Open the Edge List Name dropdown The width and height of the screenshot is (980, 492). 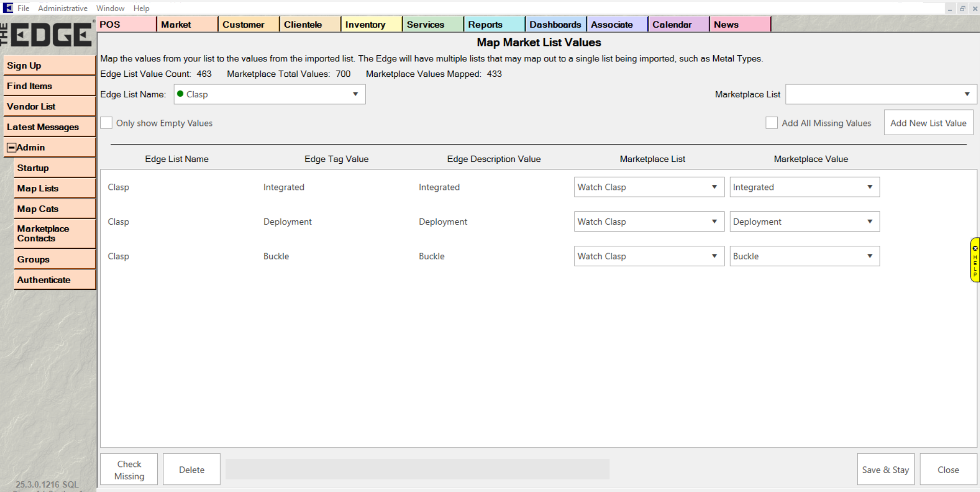pos(269,94)
